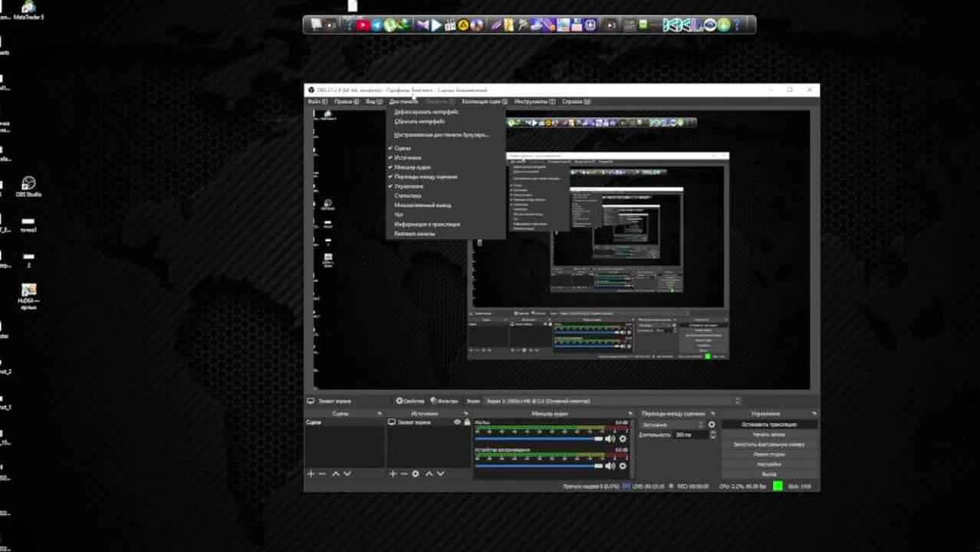
Task: Pop out the Микшер аудио dock panel
Action: (x=630, y=414)
